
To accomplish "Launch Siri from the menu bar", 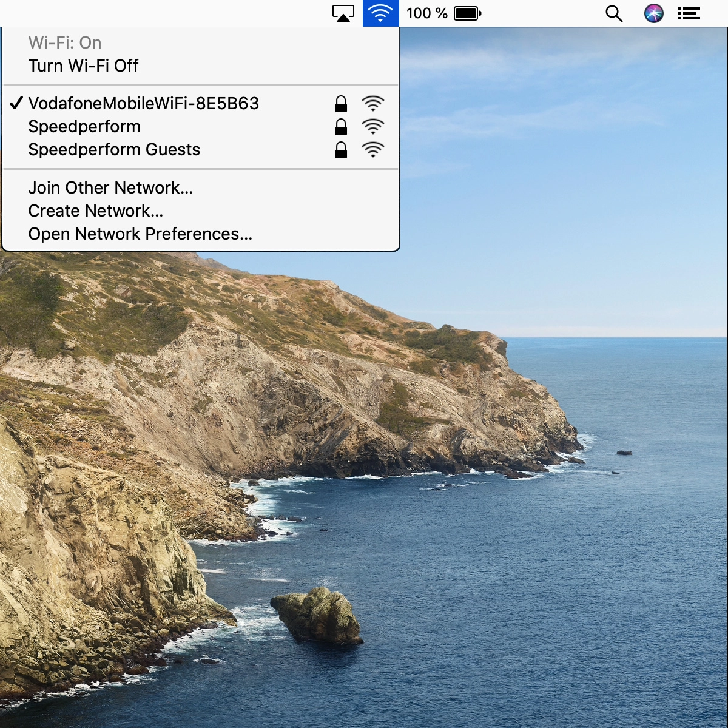I will 653,13.
